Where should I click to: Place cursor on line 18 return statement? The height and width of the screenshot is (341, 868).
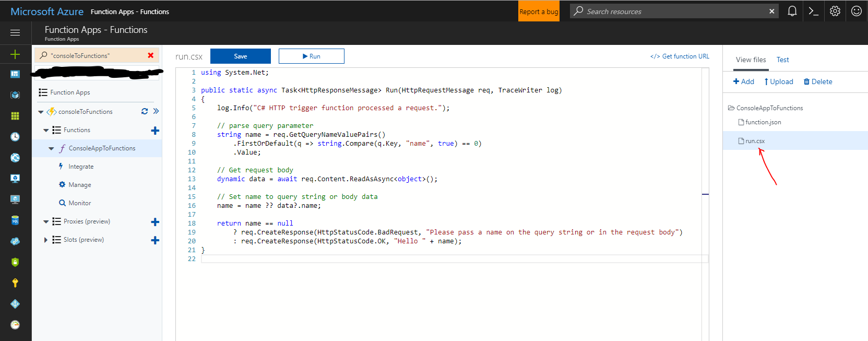pyautogui.click(x=255, y=224)
